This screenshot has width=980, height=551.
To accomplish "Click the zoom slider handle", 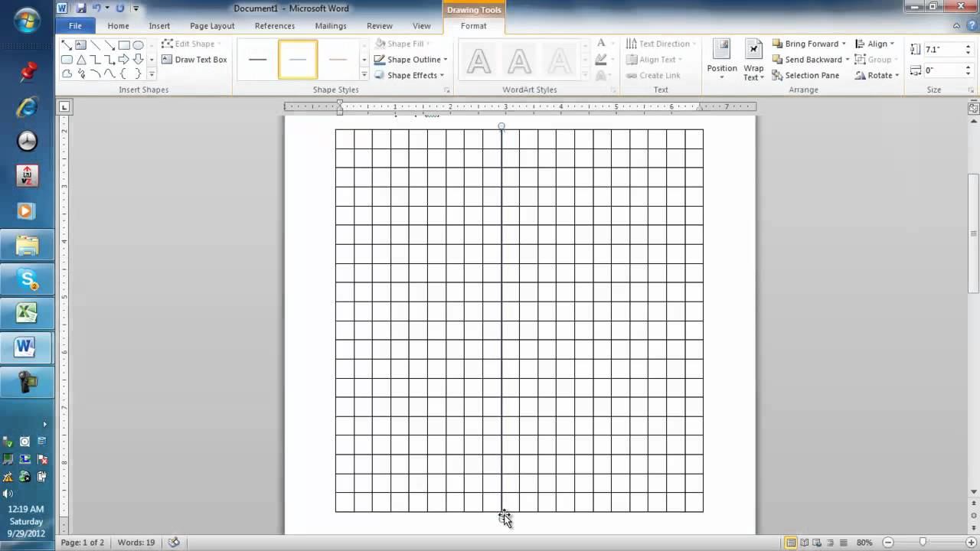I will pos(923,543).
